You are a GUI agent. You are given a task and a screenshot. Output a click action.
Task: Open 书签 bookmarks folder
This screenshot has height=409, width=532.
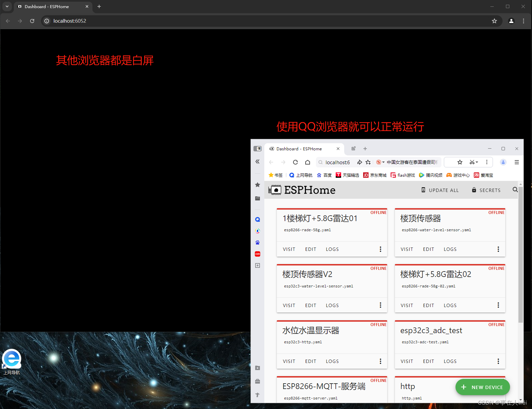pos(275,175)
